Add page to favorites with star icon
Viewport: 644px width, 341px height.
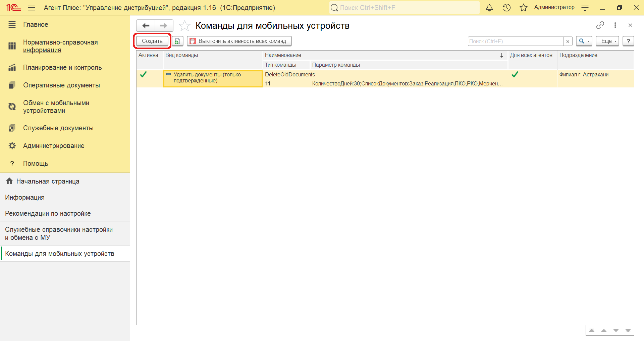pos(184,26)
